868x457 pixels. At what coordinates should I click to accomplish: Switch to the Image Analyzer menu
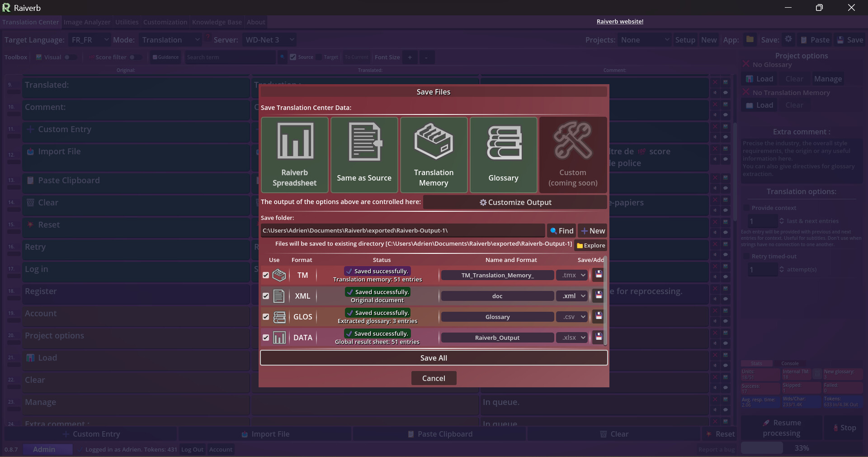87,22
